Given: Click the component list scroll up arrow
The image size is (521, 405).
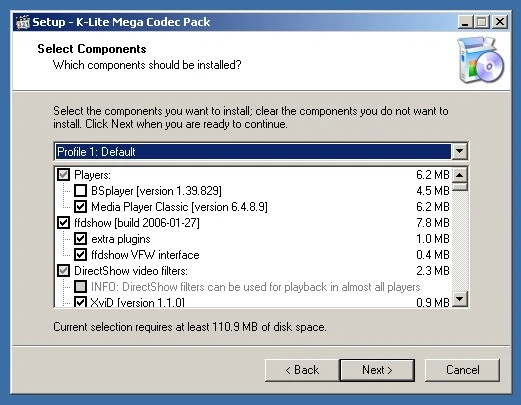Looking at the screenshot, I should tap(460, 175).
